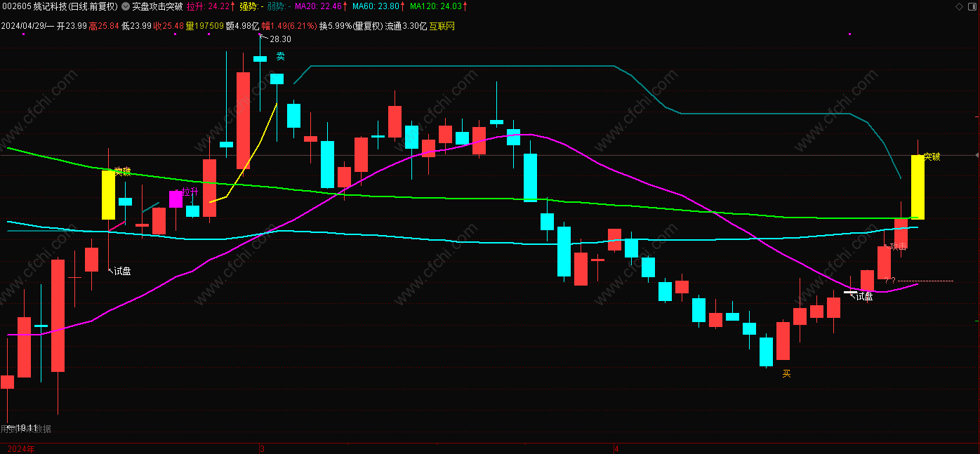Click the 强势 indicator label
Image resolution: width=980 pixels, height=454 pixels.
[251, 6]
